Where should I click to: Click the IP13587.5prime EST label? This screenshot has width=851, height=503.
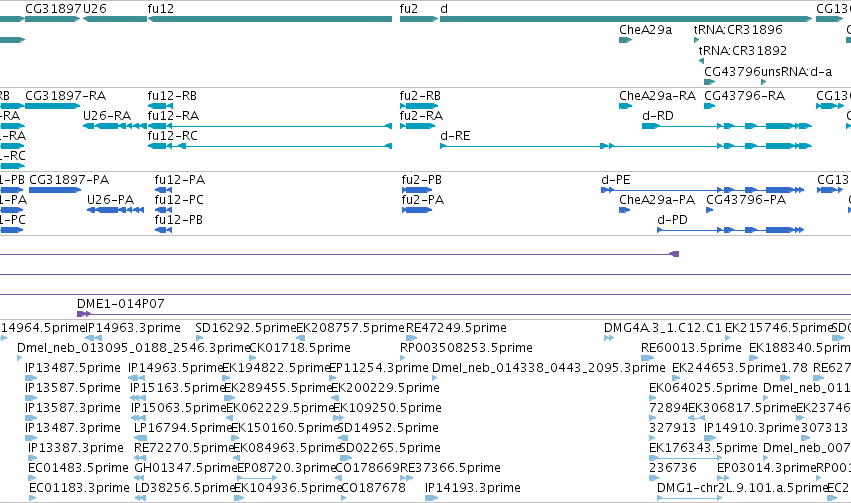tap(73, 389)
